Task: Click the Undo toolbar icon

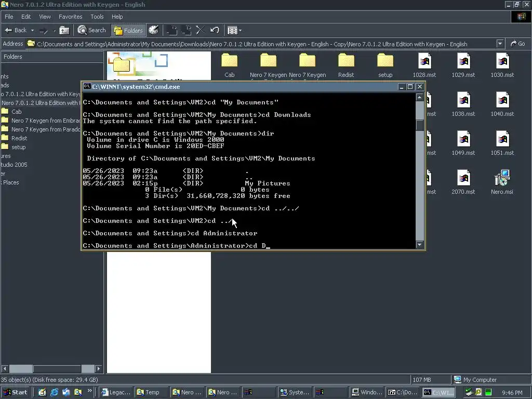Action: click(215, 30)
